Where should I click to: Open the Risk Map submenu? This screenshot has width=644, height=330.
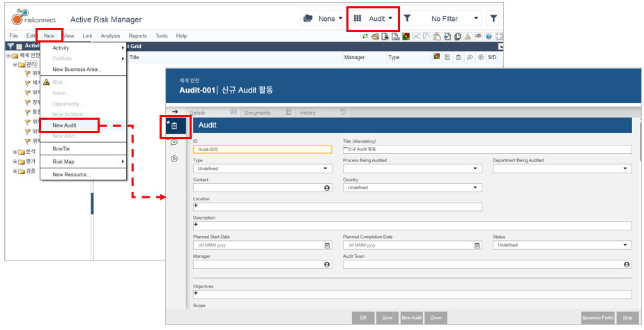pos(83,162)
